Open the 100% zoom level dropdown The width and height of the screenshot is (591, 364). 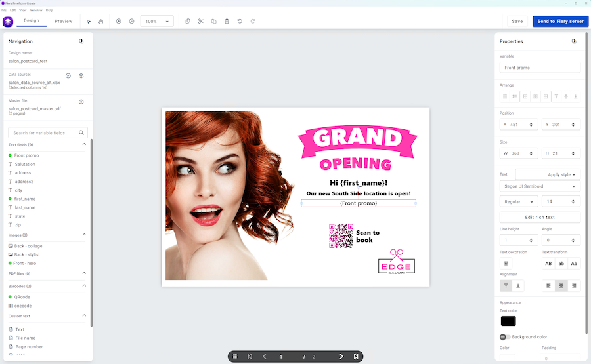point(158,22)
